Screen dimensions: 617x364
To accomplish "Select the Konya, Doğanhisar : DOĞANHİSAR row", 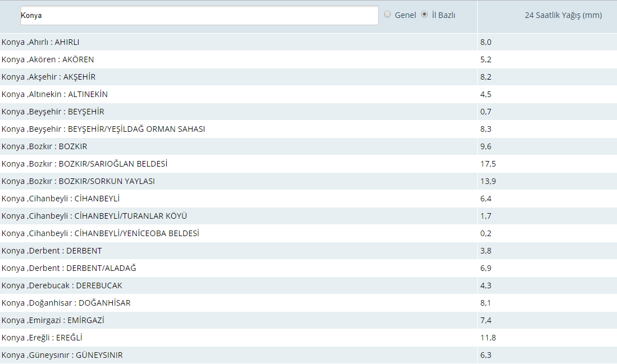I will click(309, 303).
